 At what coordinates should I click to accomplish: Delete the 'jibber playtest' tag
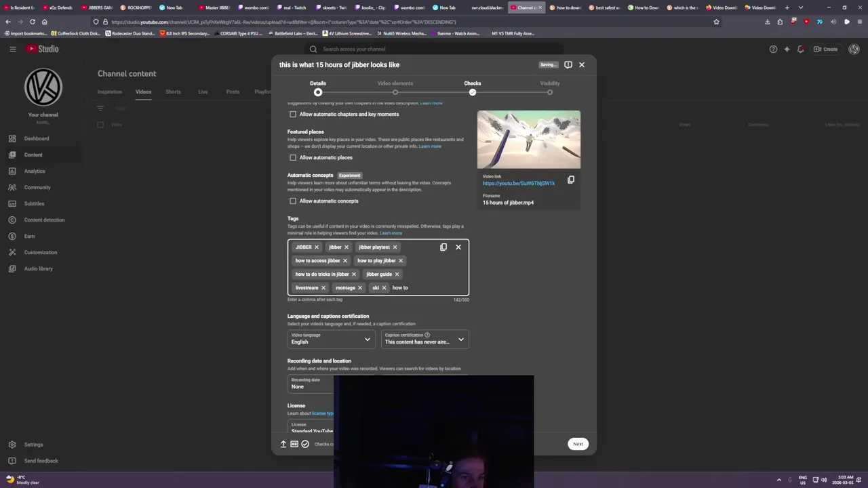(x=395, y=247)
